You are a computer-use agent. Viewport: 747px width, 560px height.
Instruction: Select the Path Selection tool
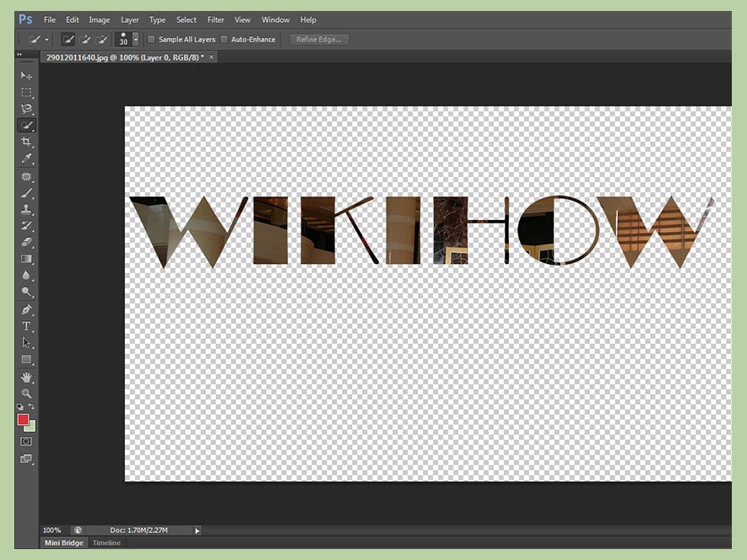point(26,342)
